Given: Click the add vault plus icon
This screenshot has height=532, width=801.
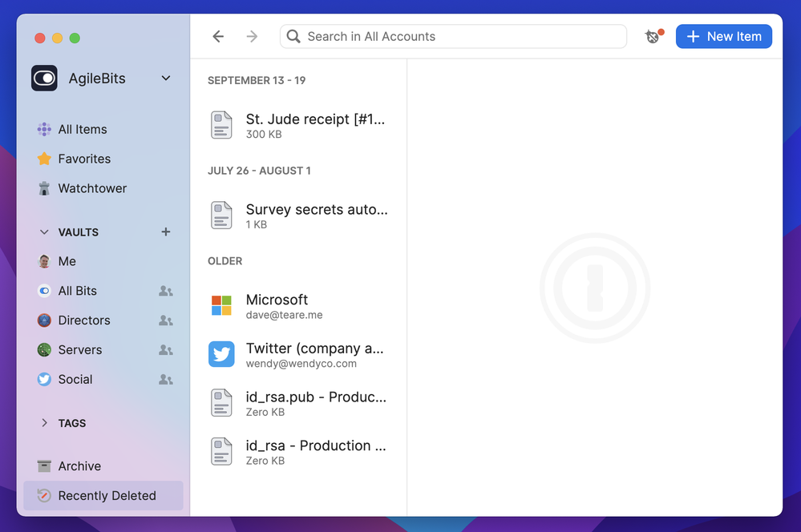Looking at the screenshot, I should (166, 232).
